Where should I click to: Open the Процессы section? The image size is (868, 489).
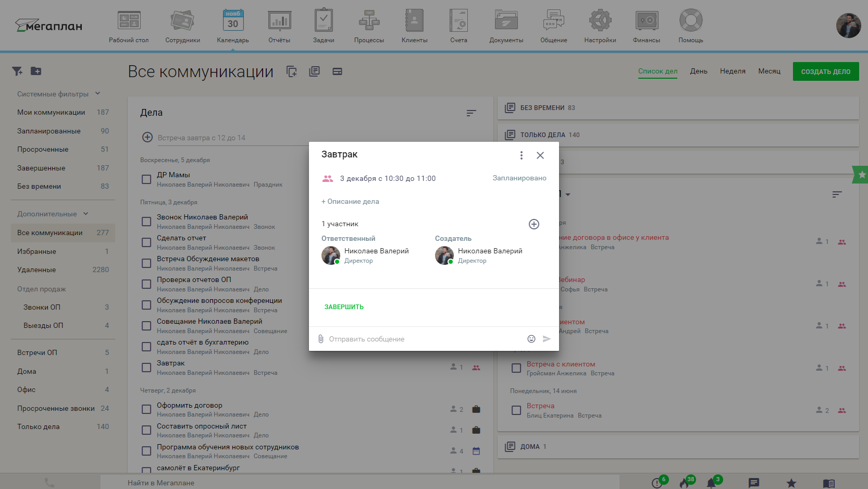point(369,26)
